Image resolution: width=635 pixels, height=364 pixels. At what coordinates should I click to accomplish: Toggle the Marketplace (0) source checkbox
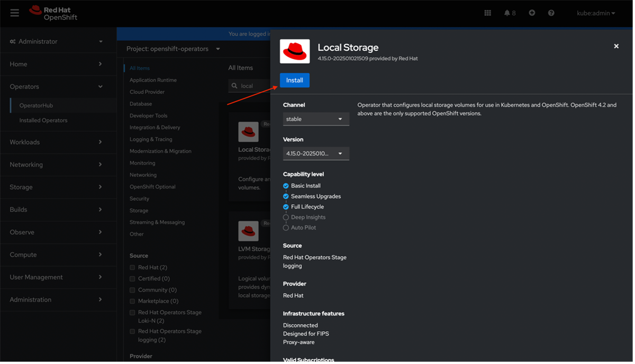click(132, 301)
